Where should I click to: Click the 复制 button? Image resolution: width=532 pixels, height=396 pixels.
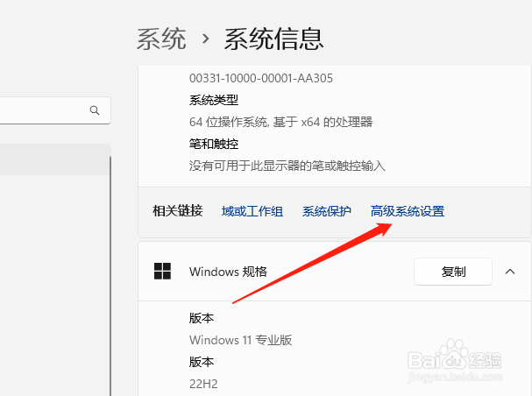(x=453, y=272)
